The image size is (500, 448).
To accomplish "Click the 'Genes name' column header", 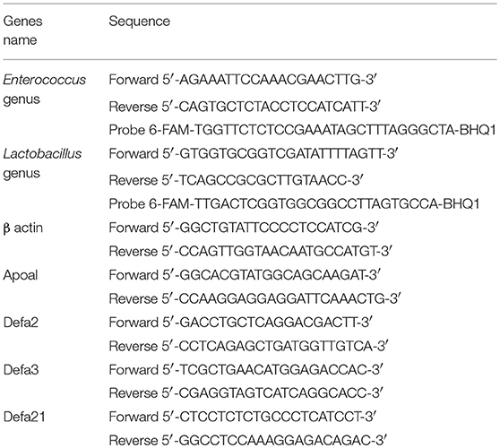I will [x=22, y=30].
